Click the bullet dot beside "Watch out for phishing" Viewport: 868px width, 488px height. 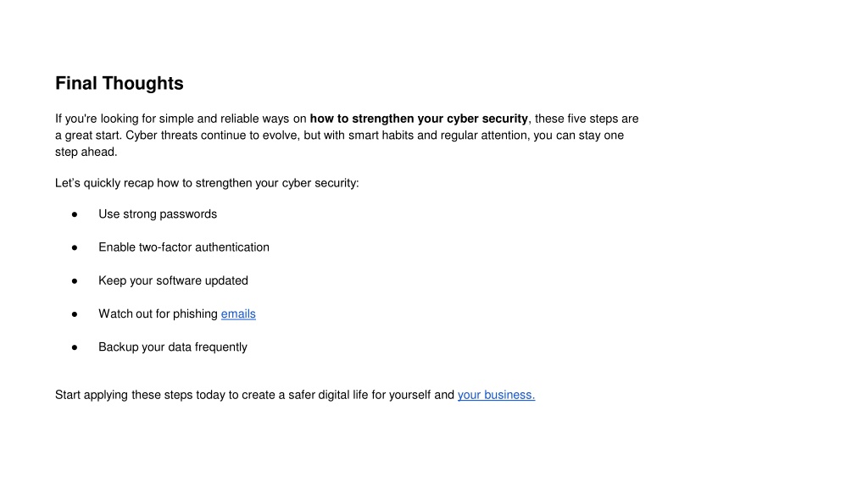click(x=75, y=314)
